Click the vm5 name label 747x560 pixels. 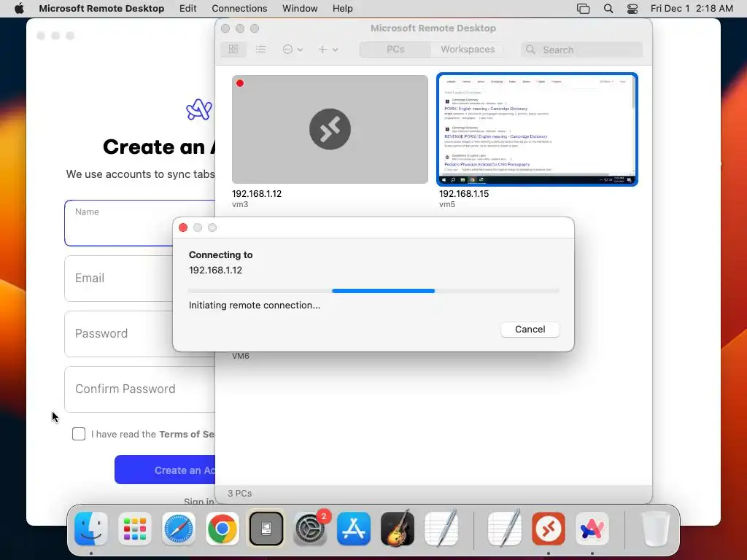coord(447,204)
